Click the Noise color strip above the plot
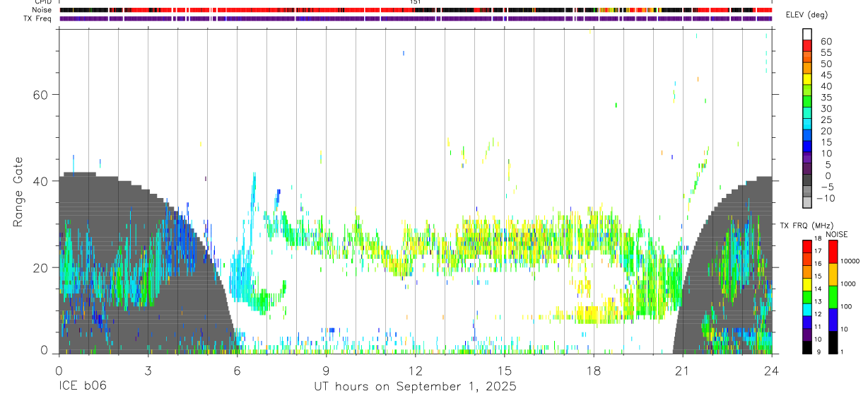The image size is (868, 401). click(416, 10)
